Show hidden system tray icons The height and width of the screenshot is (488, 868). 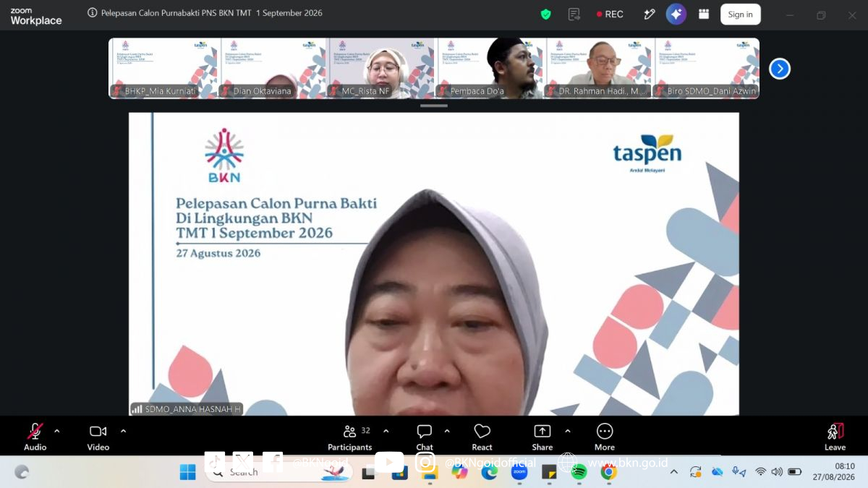click(674, 471)
